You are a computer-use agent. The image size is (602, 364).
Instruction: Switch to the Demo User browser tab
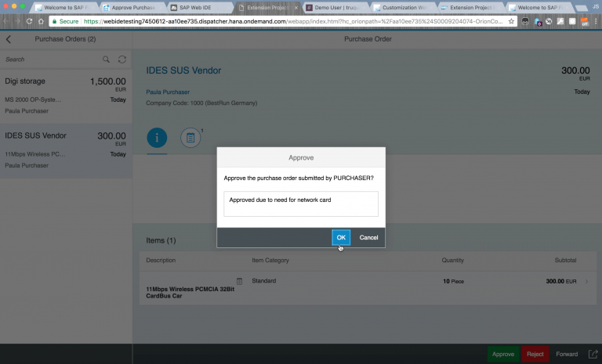point(335,8)
